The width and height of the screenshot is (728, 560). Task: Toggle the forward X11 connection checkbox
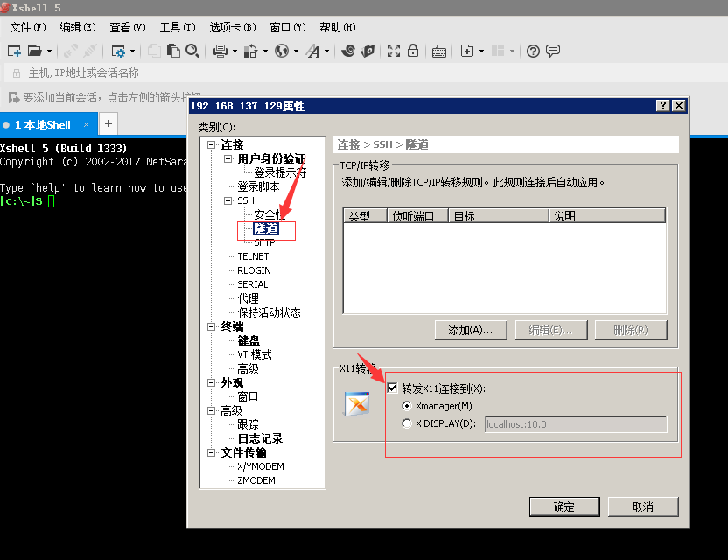click(392, 388)
